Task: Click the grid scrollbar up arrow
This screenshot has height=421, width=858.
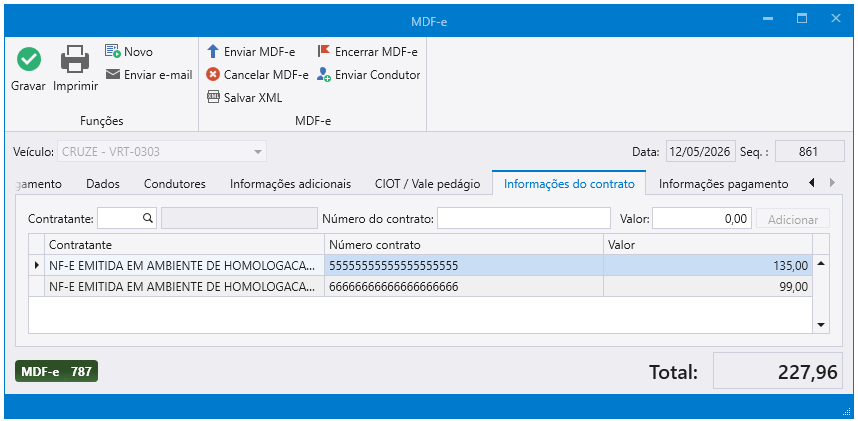Action: click(821, 263)
